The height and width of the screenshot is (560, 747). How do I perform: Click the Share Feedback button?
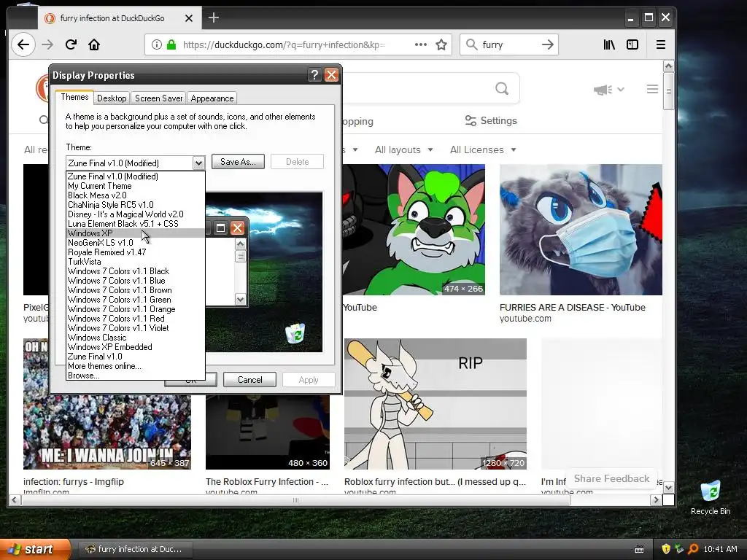point(611,478)
